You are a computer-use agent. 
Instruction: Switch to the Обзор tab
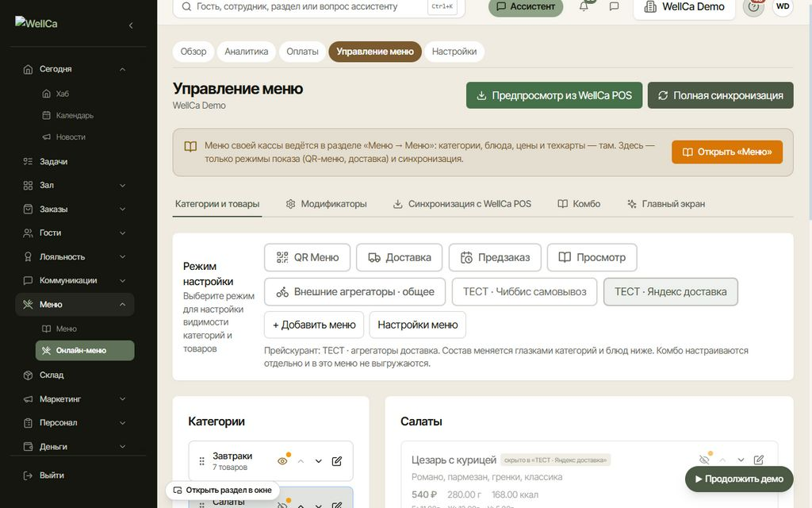tap(193, 52)
